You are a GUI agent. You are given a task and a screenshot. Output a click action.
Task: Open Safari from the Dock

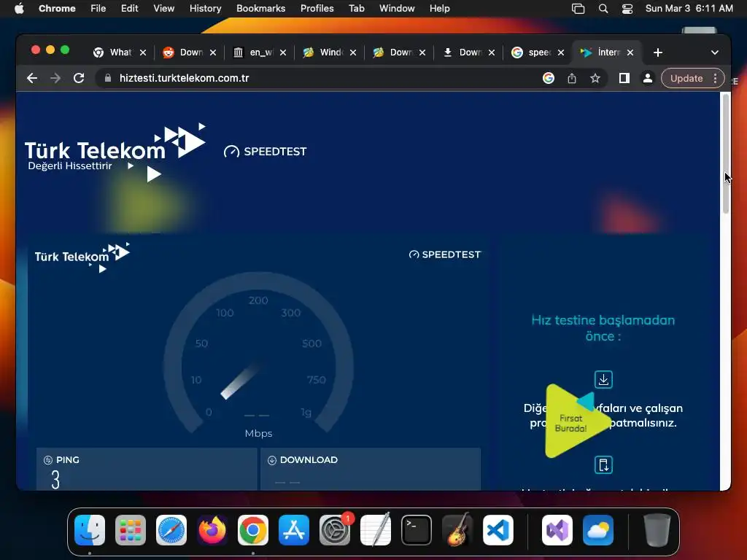click(171, 530)
